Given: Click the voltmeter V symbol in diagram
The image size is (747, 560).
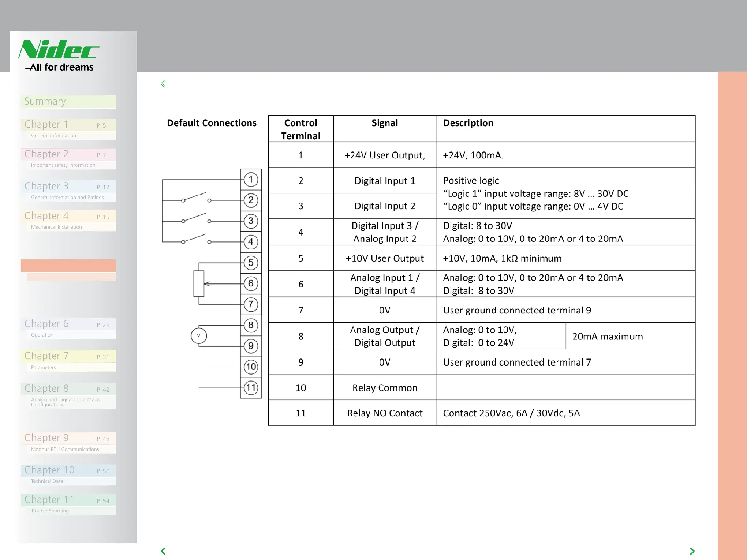Looking at the screenshot, I should [199, 336].
